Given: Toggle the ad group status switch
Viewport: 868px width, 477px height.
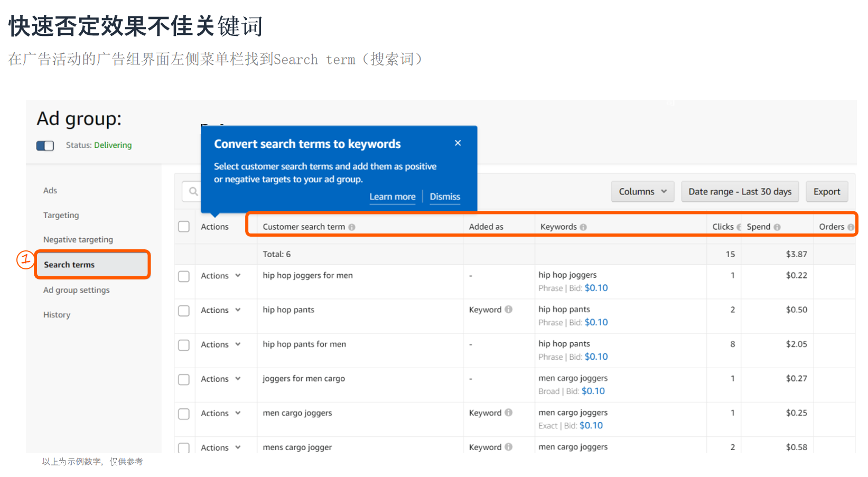Looking at the screenshot, I should pyautogui.click(x=45, y=146).
